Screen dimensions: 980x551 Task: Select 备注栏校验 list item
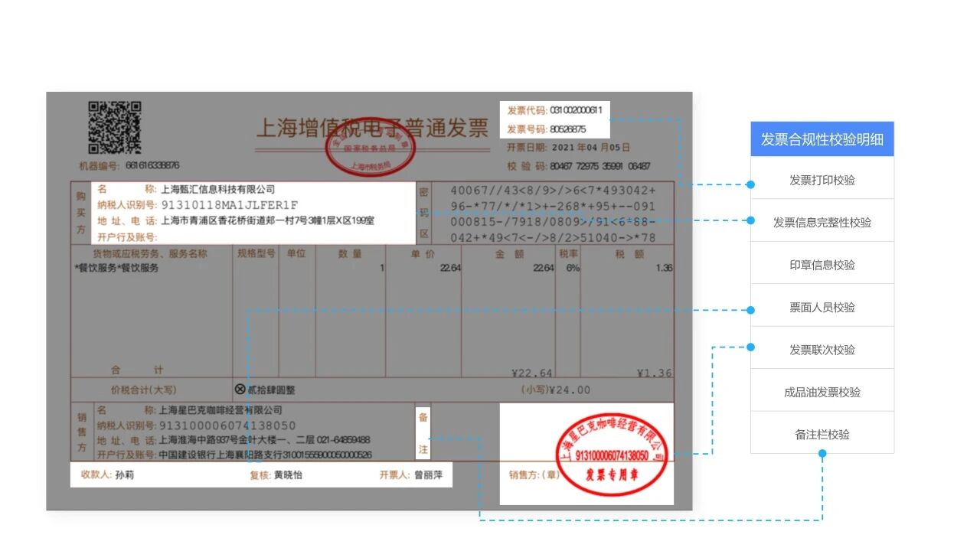822,434
